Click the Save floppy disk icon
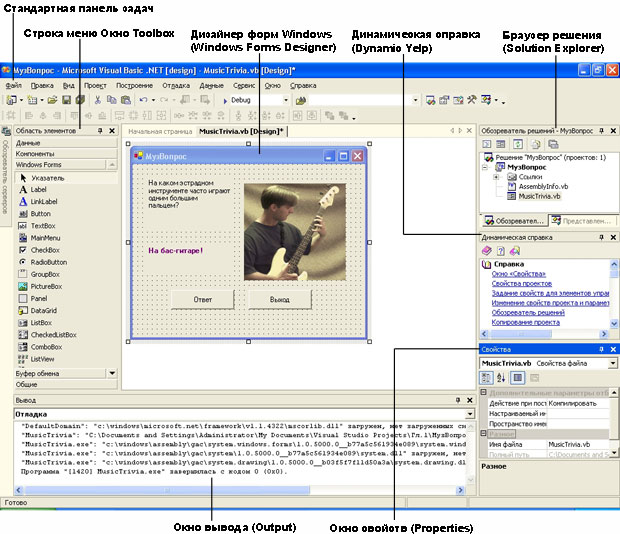 click(66, 100)
